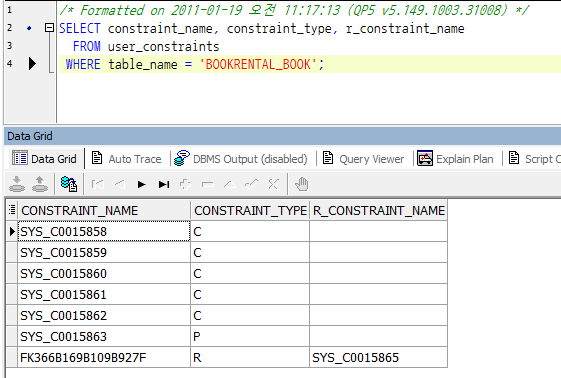Click the post edit checkmark icon
The width and height of the screenshot is (561, 378).
click(252, 185)
